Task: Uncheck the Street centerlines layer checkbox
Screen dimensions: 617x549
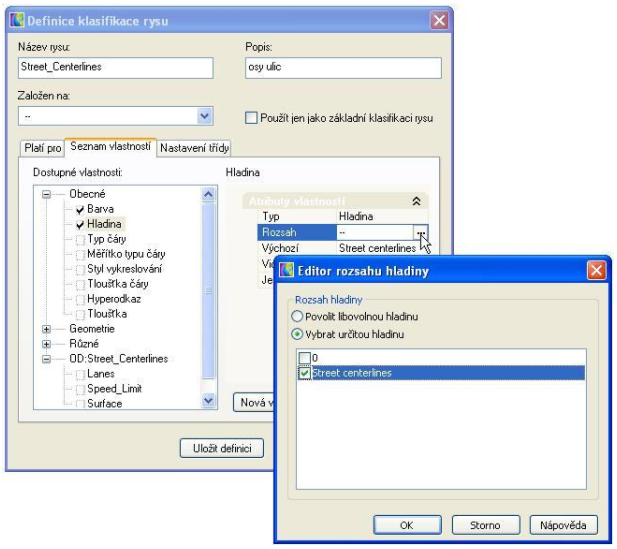Action: tap(305, 373)
